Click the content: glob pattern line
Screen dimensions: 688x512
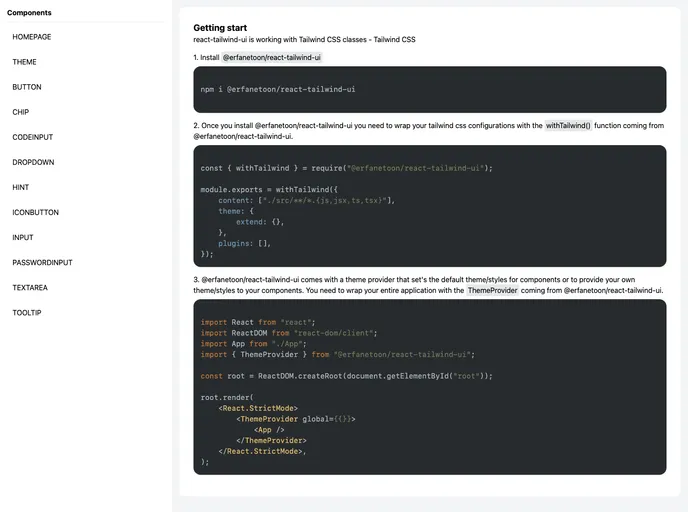pos(307,201)
